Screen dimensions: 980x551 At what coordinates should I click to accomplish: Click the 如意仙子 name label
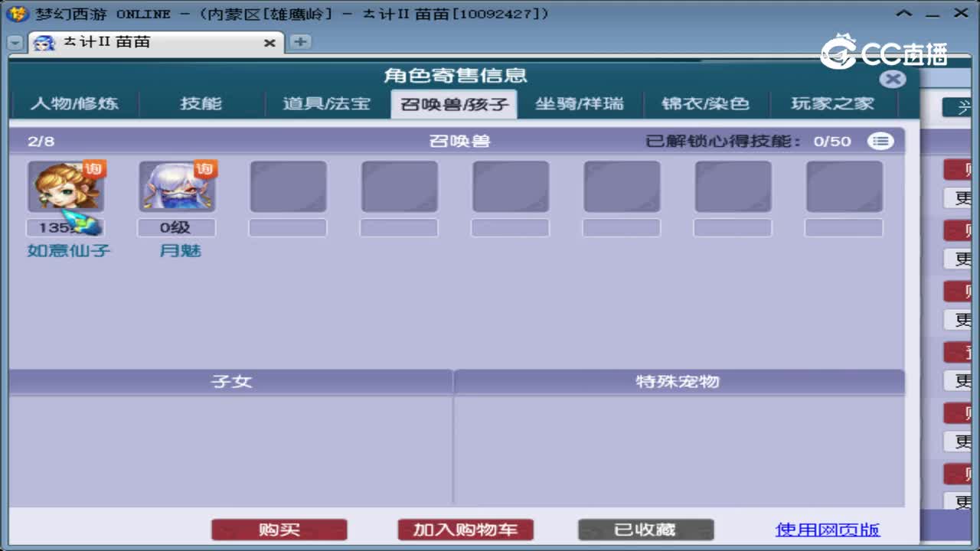[x=69, y=251]
